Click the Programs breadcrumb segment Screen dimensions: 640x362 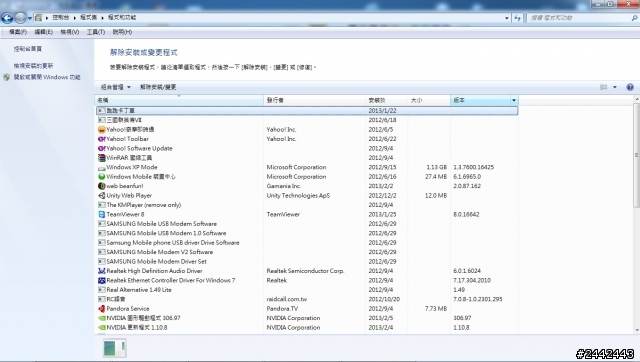[x=88, y=18]
